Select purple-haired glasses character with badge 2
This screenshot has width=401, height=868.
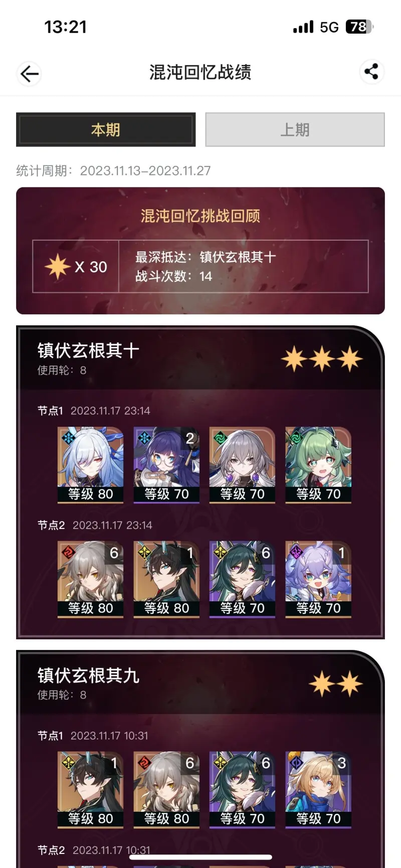166,465
